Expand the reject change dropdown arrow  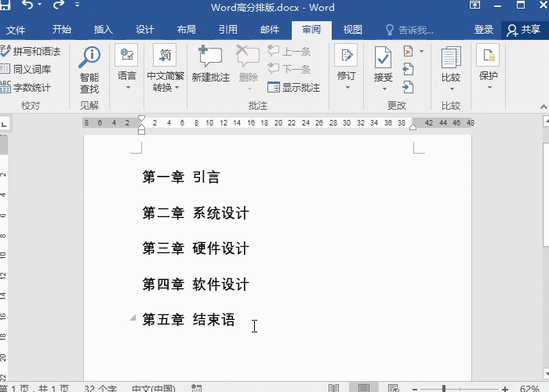pos(422,52)
